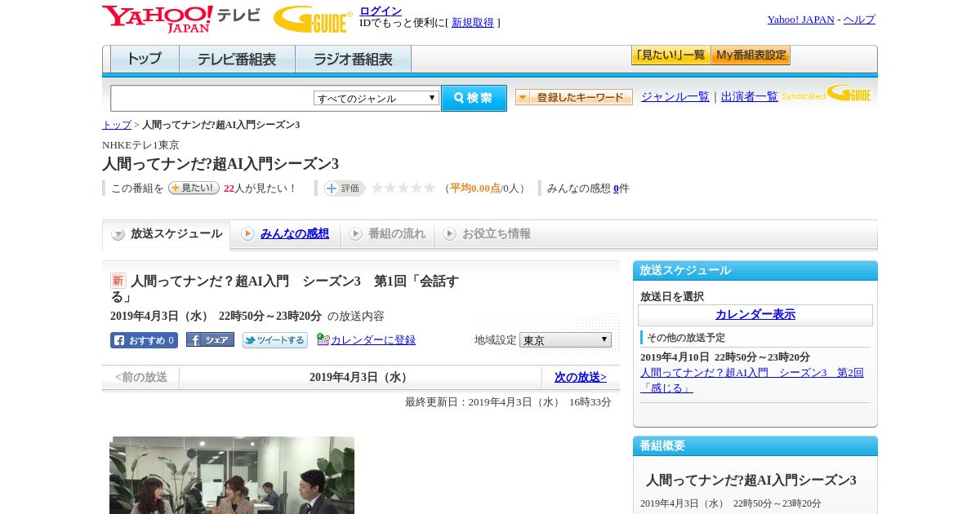
Task: Open the ラジオ番組表 navigation tab
Action: pos(353,60)
